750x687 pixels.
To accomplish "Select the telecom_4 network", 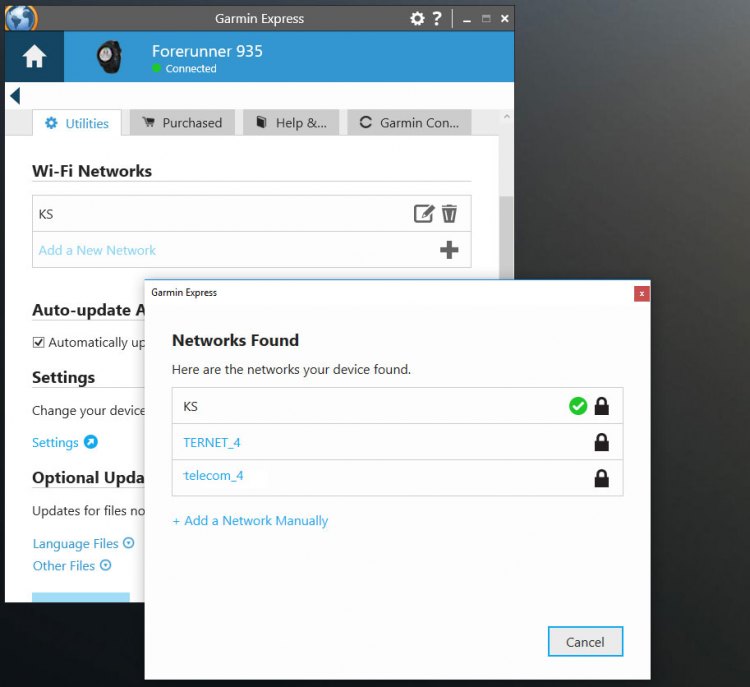I will click(397, 478).
